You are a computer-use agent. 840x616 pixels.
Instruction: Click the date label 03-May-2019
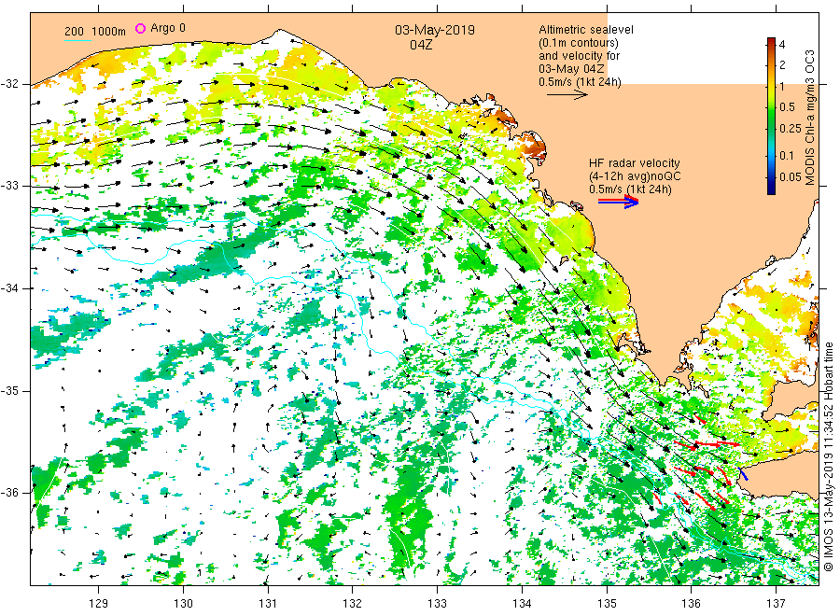pyautogui.click(x=435, y=30)
